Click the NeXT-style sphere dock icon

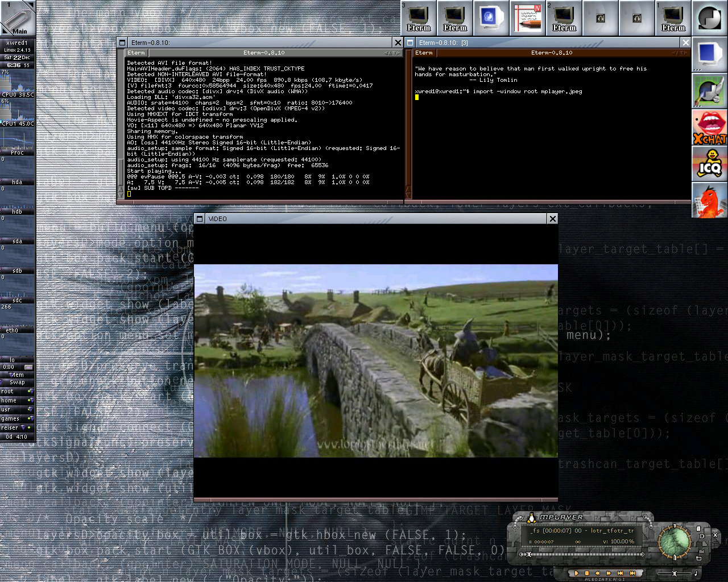(x=709, y=18)
